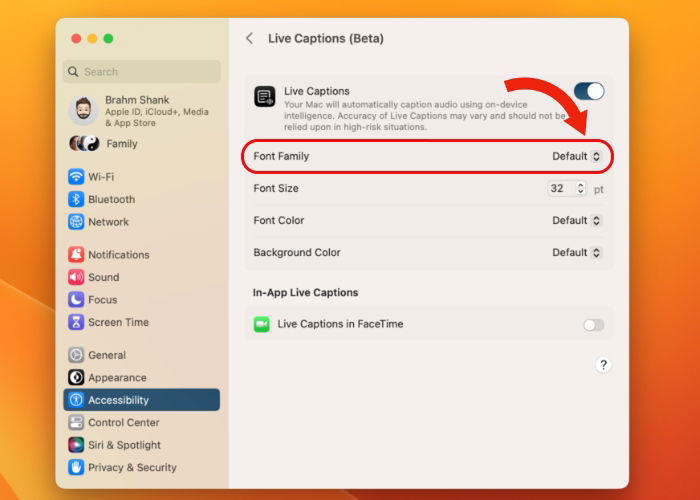Click the Font Size value field
The height and width of the screenshot is (500, 700).
pyautogui.click(x=561, y=188)
